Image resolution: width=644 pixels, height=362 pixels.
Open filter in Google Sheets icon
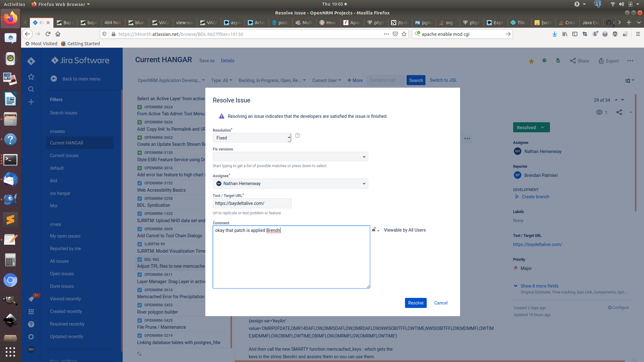(558, 60)
